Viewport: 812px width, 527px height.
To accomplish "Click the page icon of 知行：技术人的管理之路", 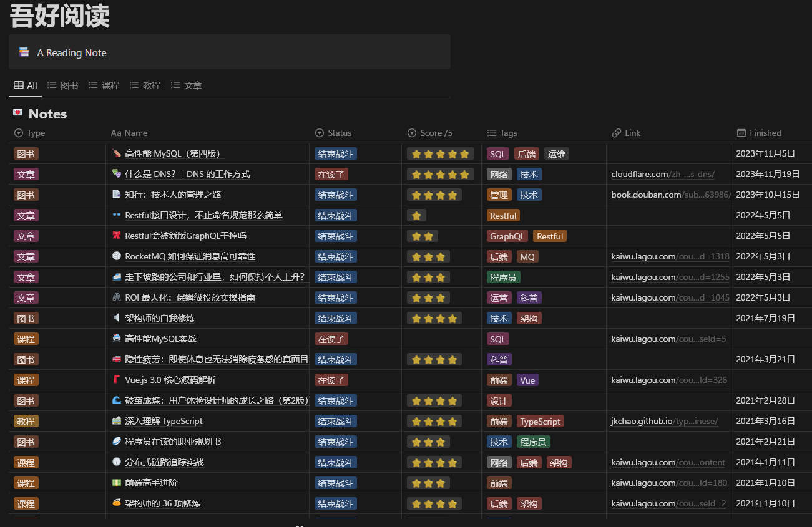I will tap(116, 195).
